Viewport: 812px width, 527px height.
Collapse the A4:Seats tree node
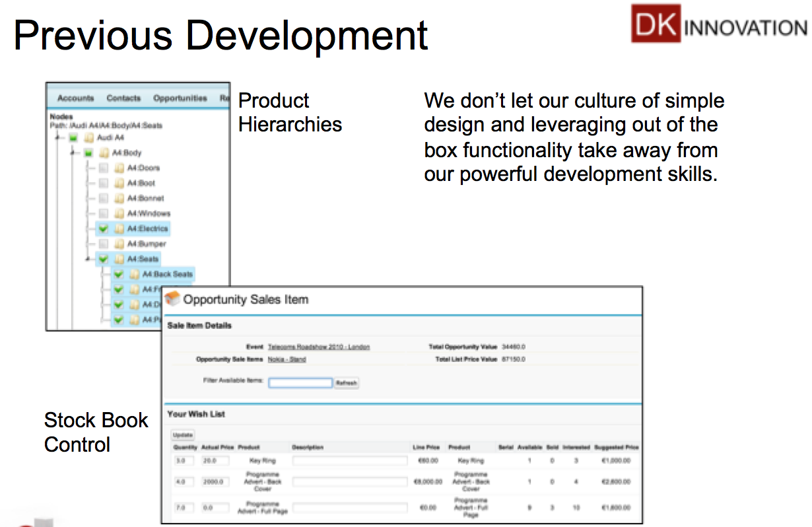click(x=88, y=260)
